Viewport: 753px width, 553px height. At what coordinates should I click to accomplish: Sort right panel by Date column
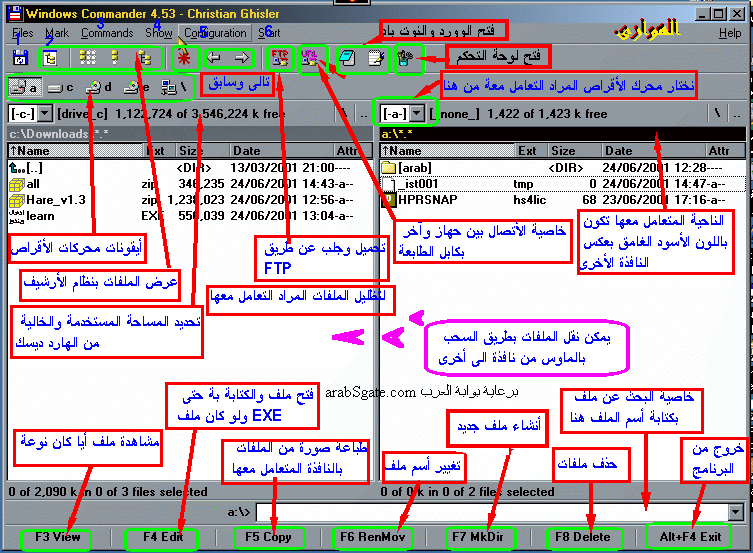pyautogui.click(x=653, y=151)
